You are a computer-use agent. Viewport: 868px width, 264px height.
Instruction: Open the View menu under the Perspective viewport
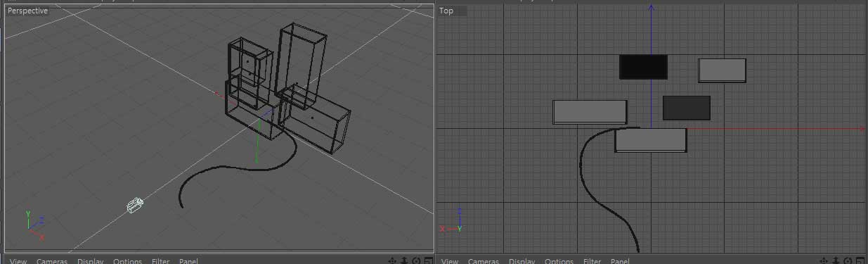pos(18,261)
